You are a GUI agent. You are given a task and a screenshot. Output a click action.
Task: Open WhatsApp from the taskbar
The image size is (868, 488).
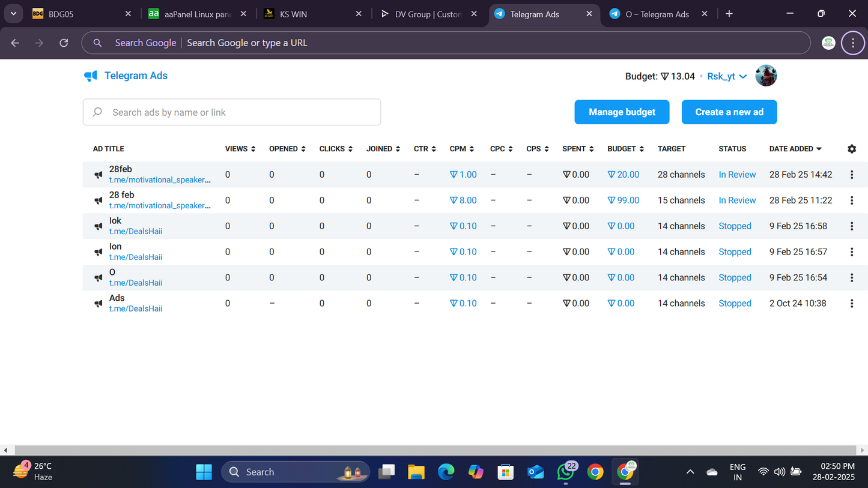tap(566, 472)
